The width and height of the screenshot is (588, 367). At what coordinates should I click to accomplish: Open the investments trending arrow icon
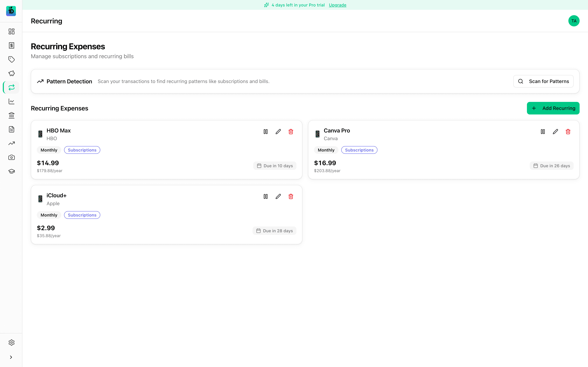point(11,143)
